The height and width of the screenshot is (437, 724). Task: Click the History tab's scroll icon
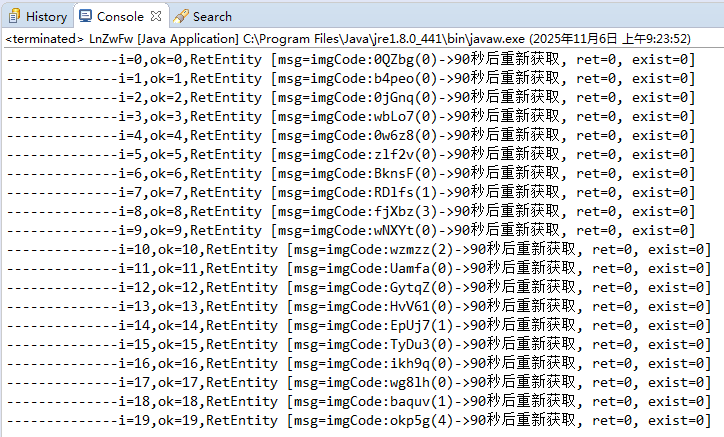tap(14, 17)
